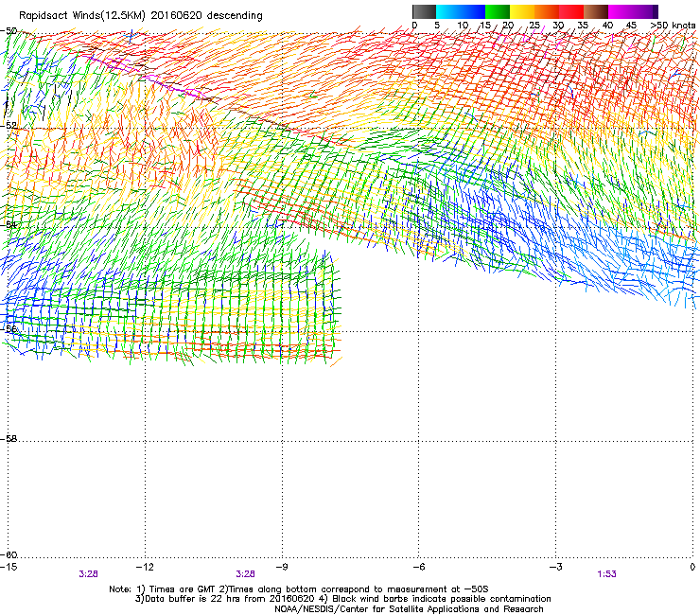Click the -58 latitude axis label

click(9, 439)
